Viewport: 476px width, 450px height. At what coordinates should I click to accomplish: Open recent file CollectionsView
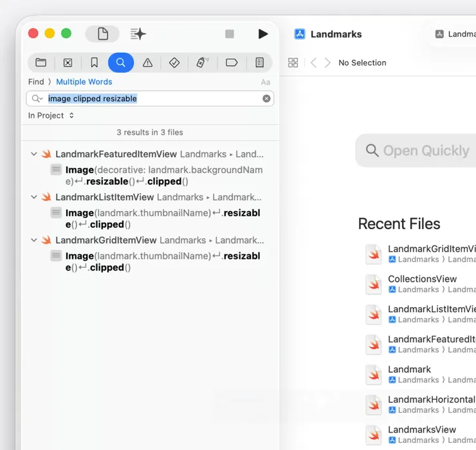421,284
